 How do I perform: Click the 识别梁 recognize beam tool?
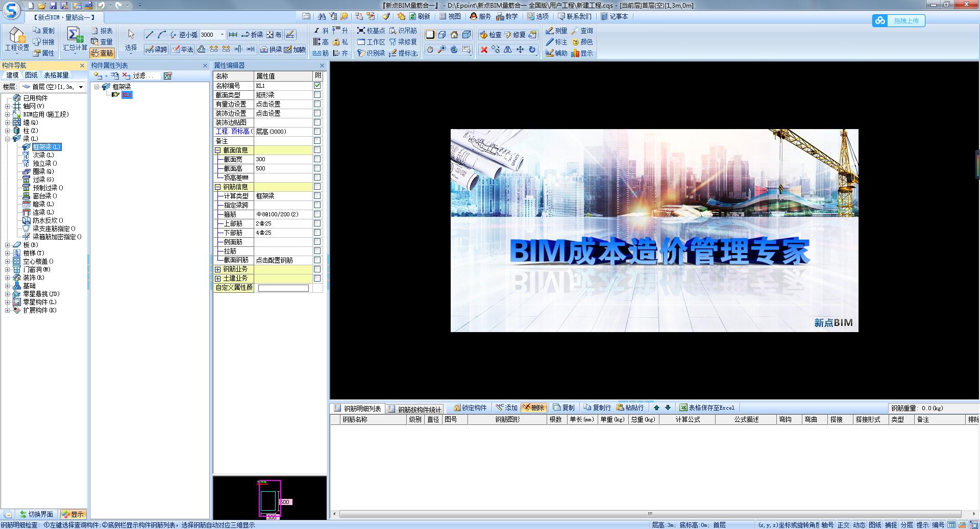371,53
